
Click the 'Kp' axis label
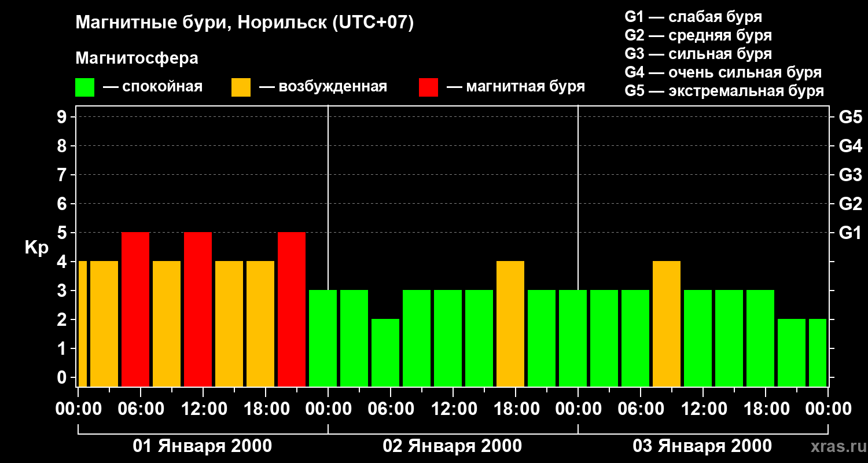point(36,248)
